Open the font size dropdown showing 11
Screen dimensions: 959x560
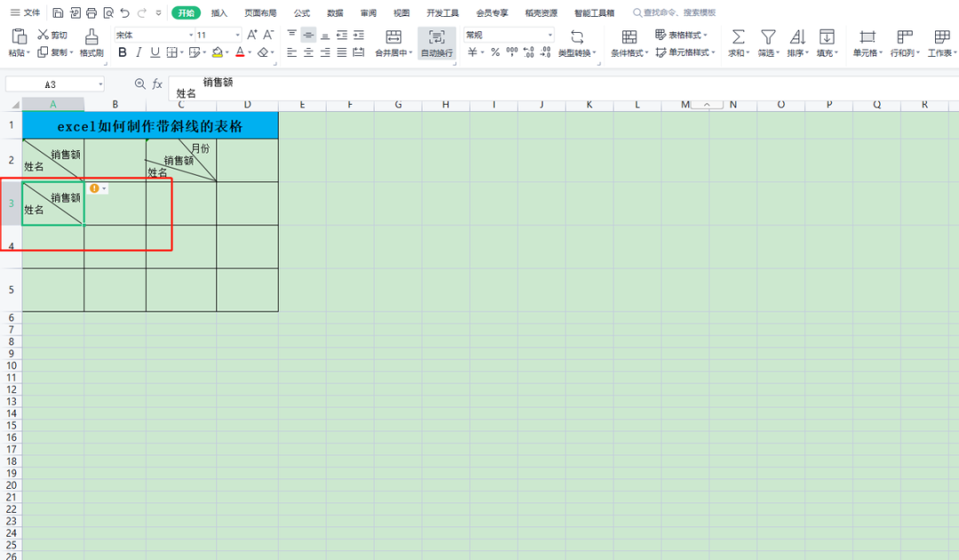click(x=237, y=35)
